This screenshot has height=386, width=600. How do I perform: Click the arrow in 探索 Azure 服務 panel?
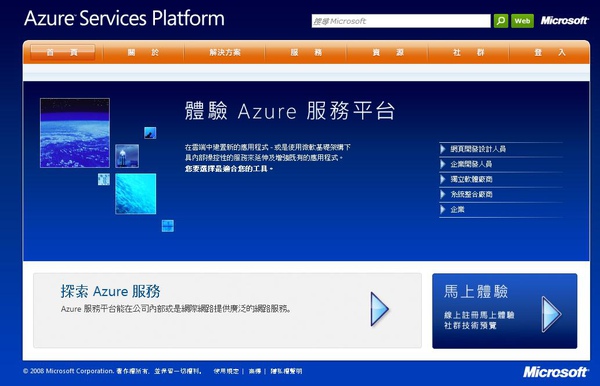[x=379, y=309]
